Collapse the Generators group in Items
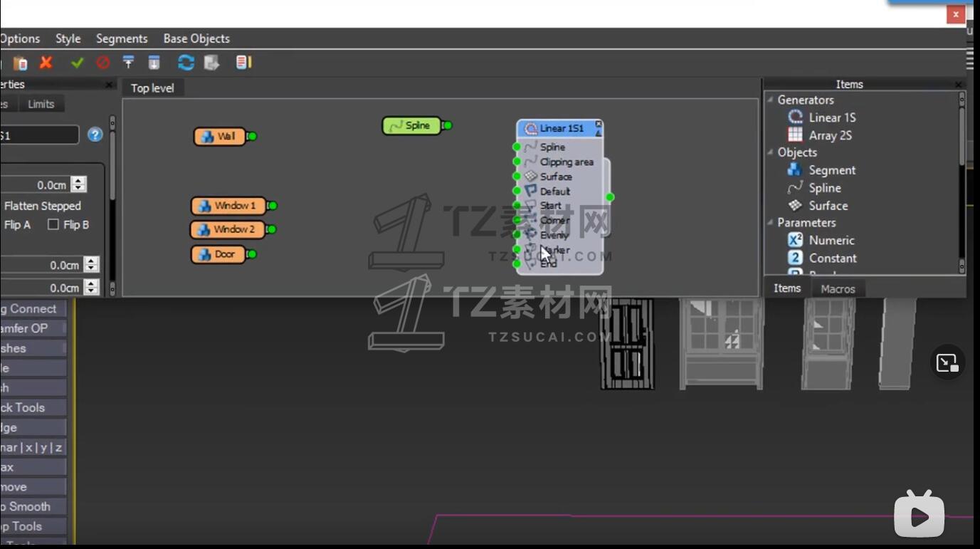Image resolution: width=980 pixels, height=549 pixels. pos(770,100)
